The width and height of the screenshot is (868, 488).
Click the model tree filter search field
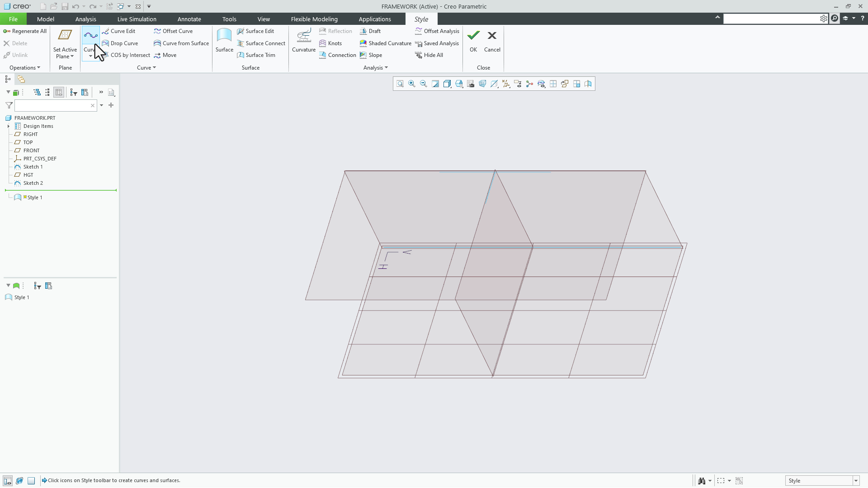tap(56, 105)
